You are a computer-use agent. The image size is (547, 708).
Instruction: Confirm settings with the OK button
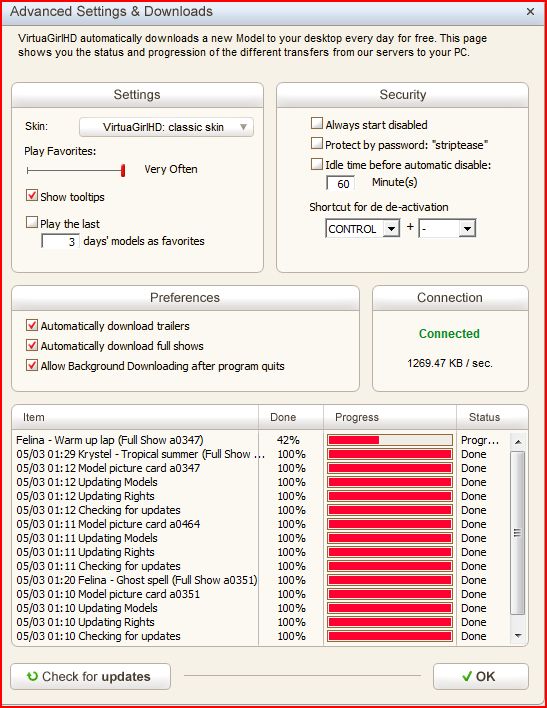click(x=481, y=676)
